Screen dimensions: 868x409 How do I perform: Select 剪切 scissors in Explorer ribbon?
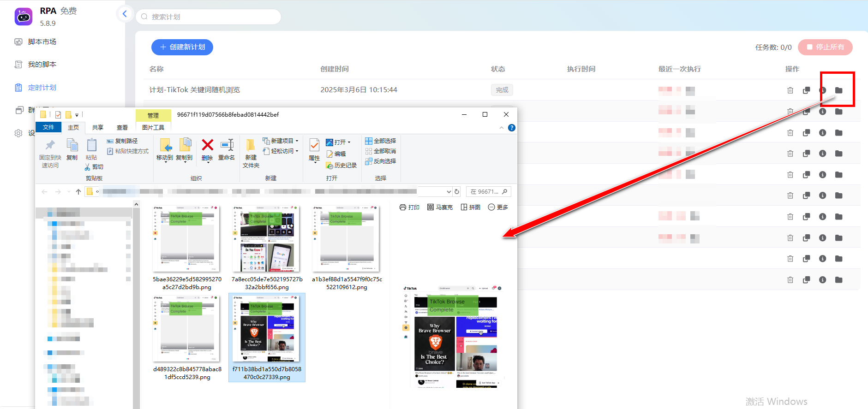[94, 167]
